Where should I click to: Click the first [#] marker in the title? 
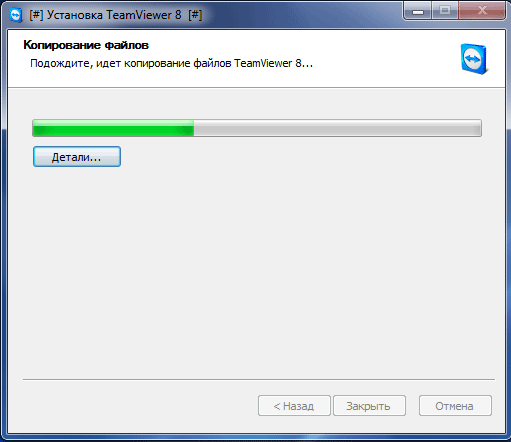tap(36, 15)
